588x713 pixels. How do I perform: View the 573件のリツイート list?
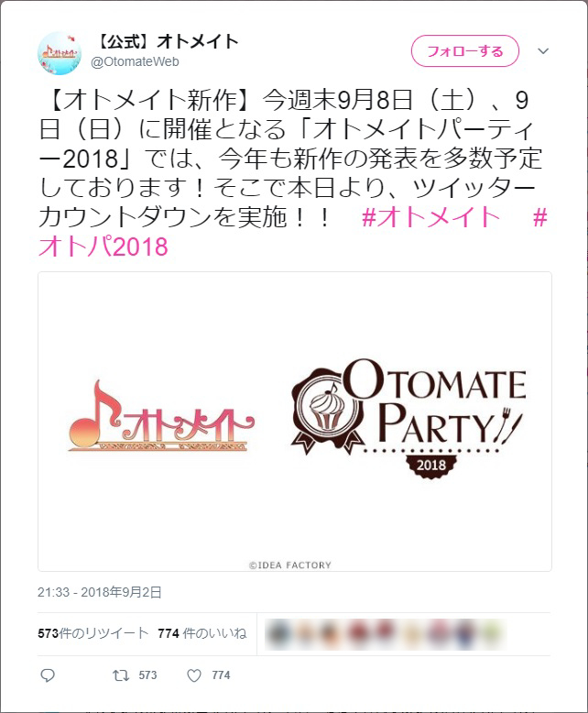coord(93,633)
